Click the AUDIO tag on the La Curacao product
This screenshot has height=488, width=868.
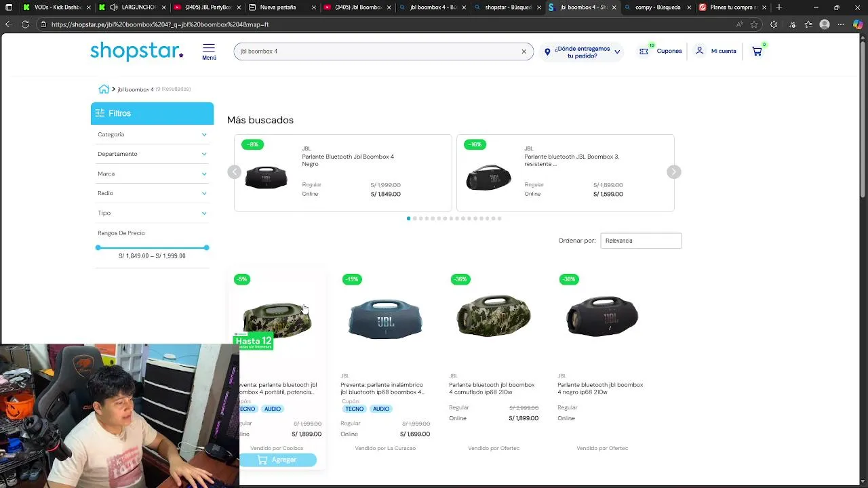pos(381,409)
